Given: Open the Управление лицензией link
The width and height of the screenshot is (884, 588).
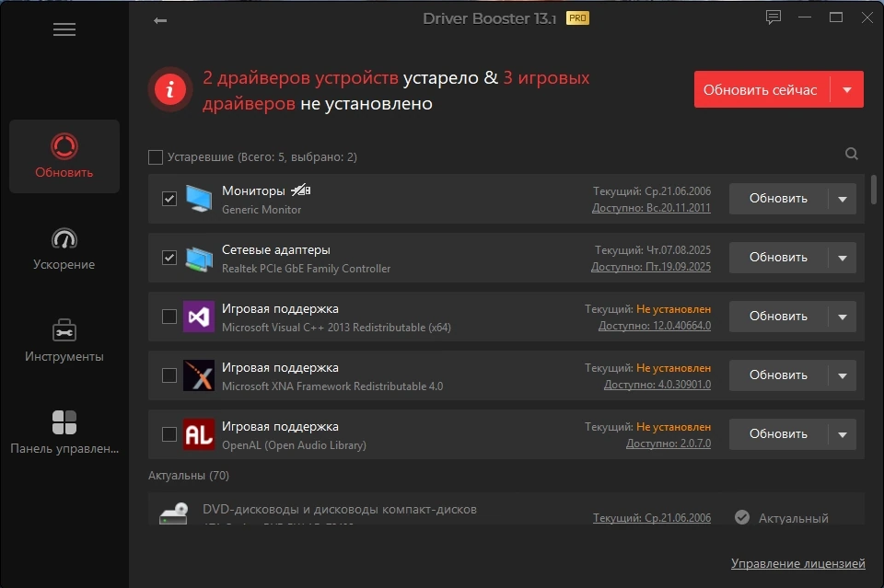Looking at the screenshot, I should [797, 563].
